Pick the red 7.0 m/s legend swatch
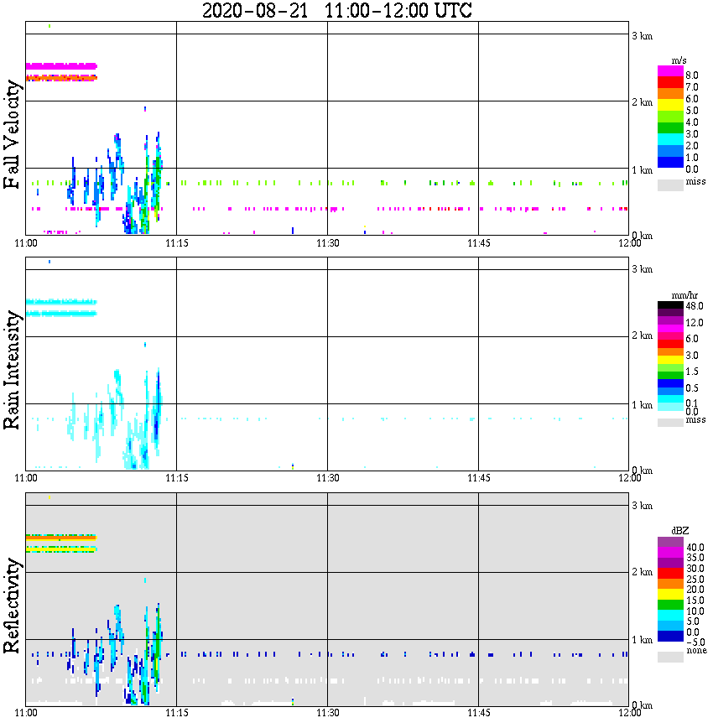The height and width of the screenshot is (728, 713). click(x=670, y=82)
